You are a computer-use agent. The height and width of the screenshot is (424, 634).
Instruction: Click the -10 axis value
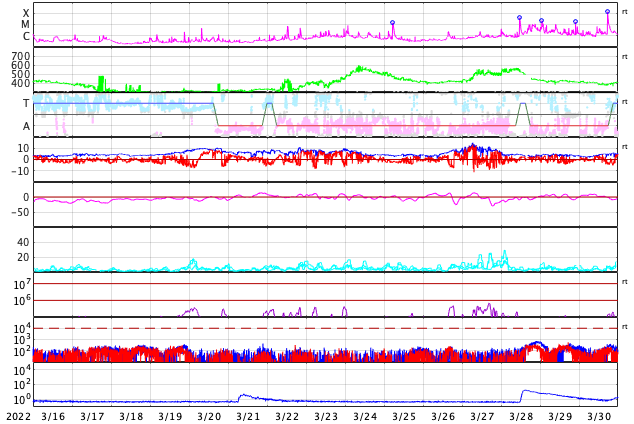pos(20,171)
